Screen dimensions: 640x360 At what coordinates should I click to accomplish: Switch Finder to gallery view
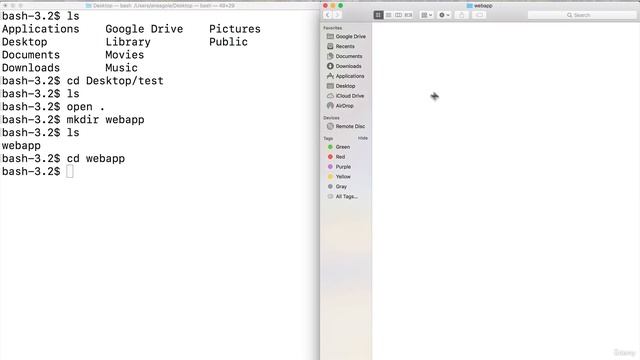click(408, 15)
